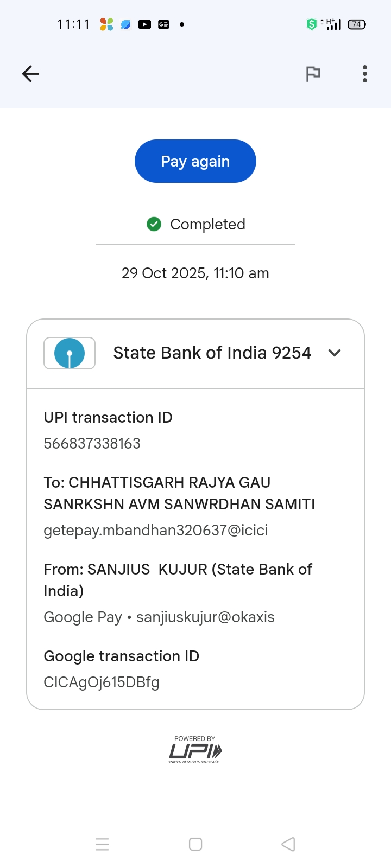Tap the UPI transaction ID number
Image resolution: width=391 pixels, height=868 pixels.
(x=92, y=444)
